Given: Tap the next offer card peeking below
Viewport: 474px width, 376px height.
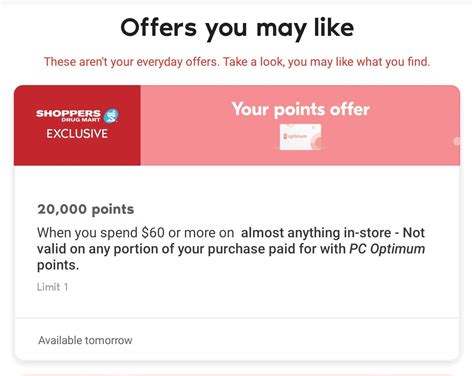Looking at the screenshot, I should 237,375.
